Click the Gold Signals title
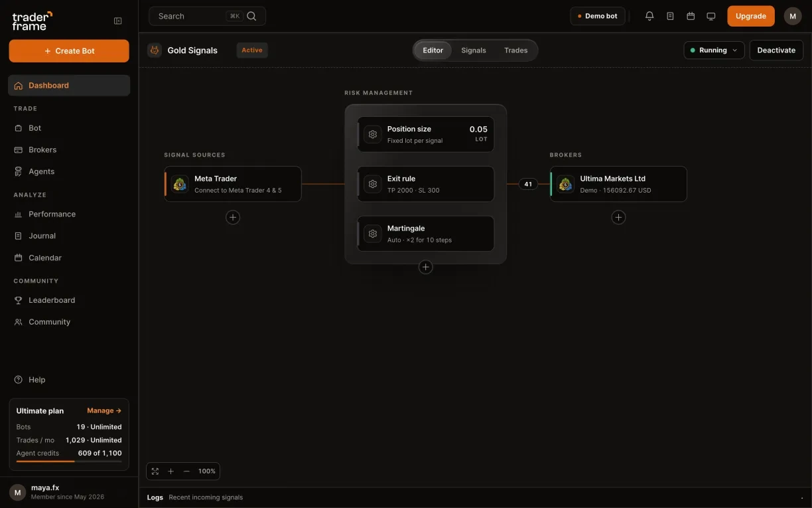Viewport: 812px width, 508px height. pyautogui.click(x=192, y=50)
